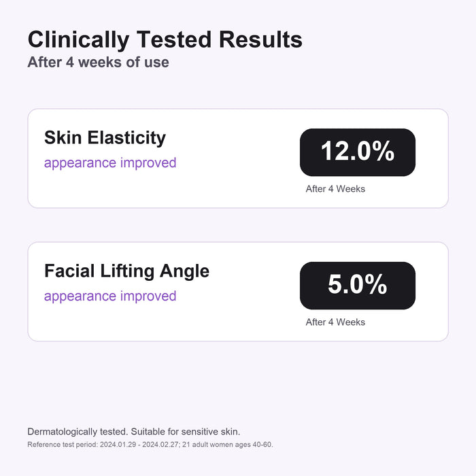The height and width of the screenshot is (476, 476).
Task: Click '21 adult women ages 40-60' text
Action: 226,445
